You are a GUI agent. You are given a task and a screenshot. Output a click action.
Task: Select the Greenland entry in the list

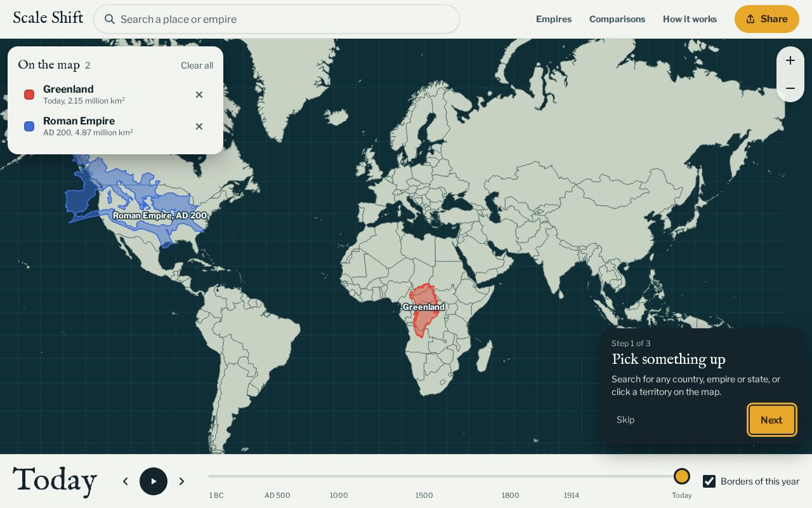point(115,95)
